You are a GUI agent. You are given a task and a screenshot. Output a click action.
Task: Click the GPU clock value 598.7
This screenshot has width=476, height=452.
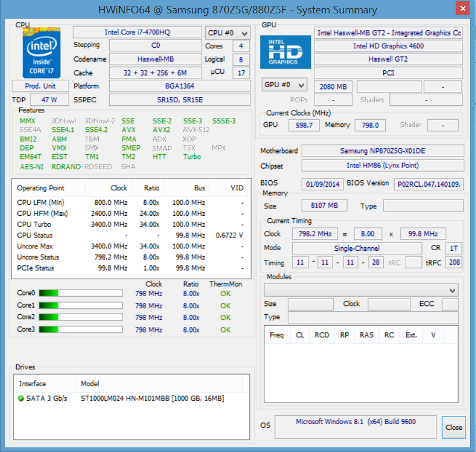click(x=304, y=125)
